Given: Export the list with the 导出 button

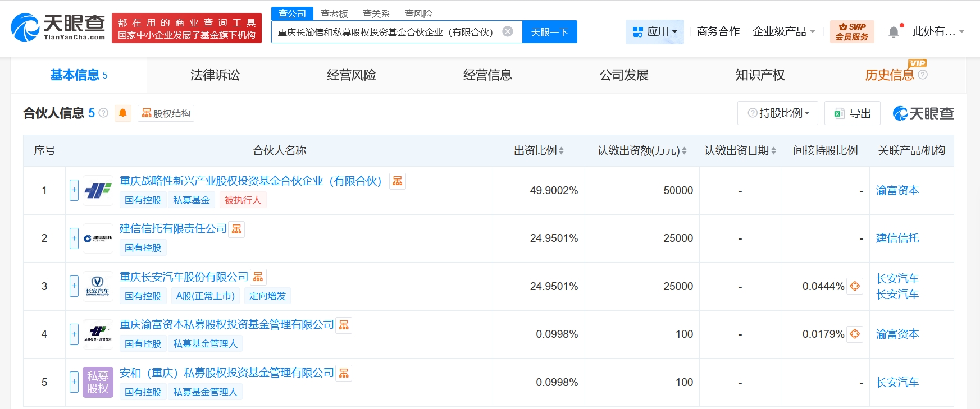Looking at the screenshot, I should [x=853, y=113].
